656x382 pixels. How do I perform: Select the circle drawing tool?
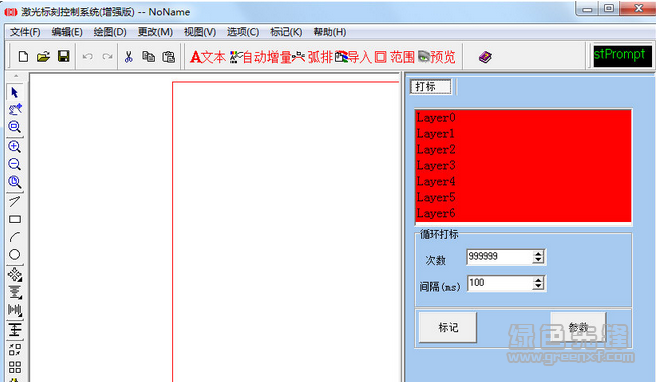tap(15, 254)
